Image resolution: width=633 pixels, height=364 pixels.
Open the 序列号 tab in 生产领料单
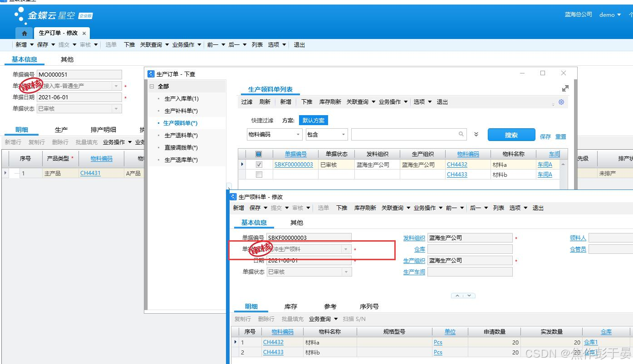coord(369,306)
